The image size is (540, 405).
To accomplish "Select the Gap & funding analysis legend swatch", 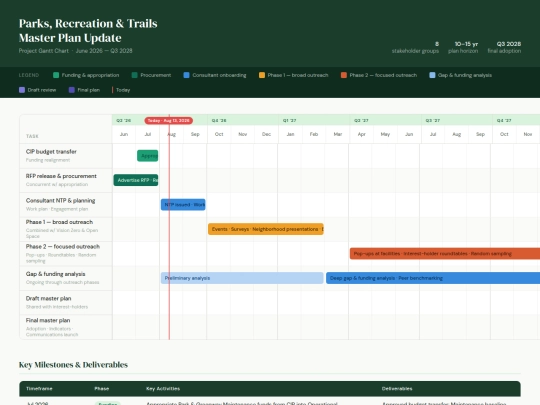I will (x=432, y=75).
